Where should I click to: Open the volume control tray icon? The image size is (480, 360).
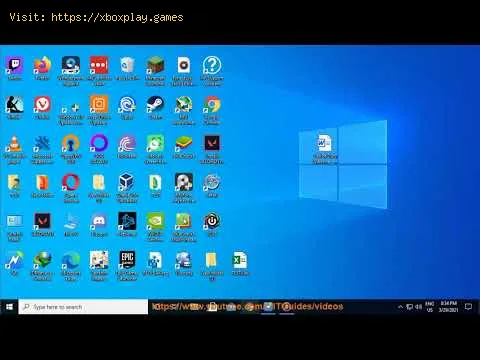tap(418, 307)
